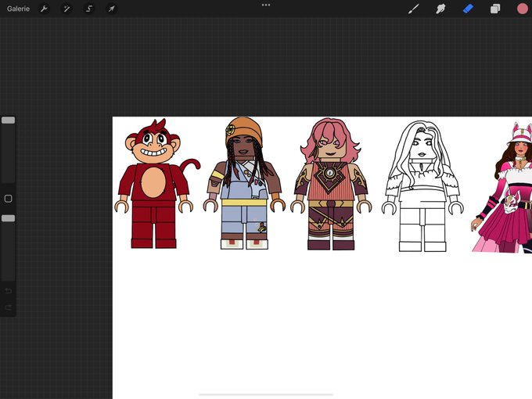Open the Actions wrench menu

point(44,9)
